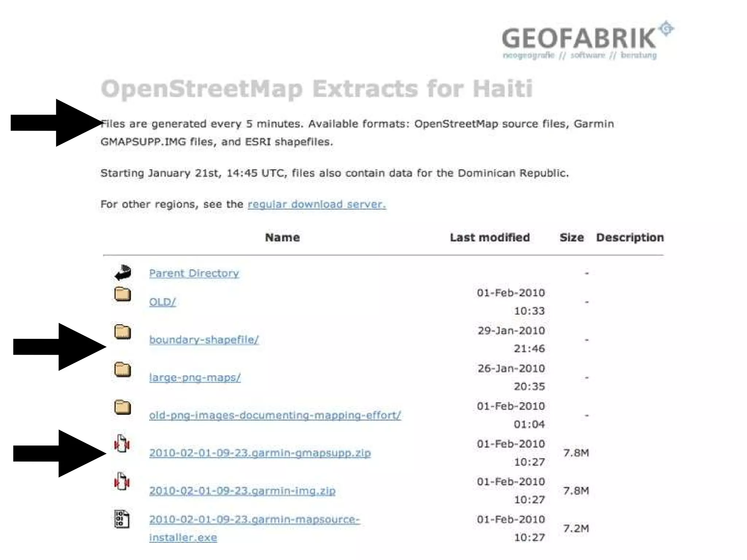Click the folder icon for old-png-images directory
Viewport: 747px width, 560px height.
click(123, 408)
